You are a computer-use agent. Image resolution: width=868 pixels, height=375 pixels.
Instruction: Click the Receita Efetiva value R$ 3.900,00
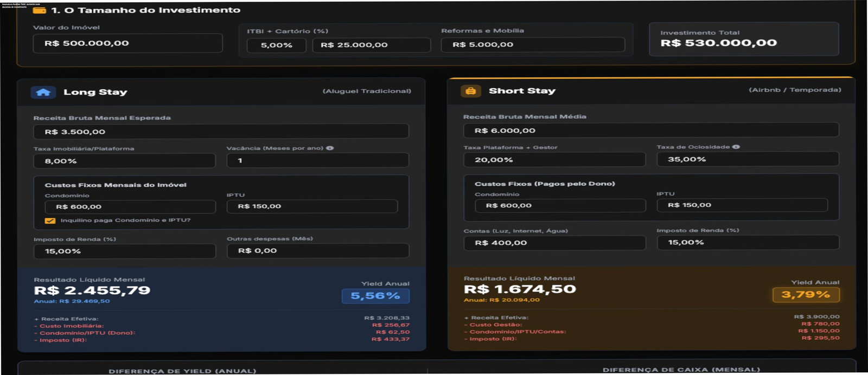click(816, 317)
